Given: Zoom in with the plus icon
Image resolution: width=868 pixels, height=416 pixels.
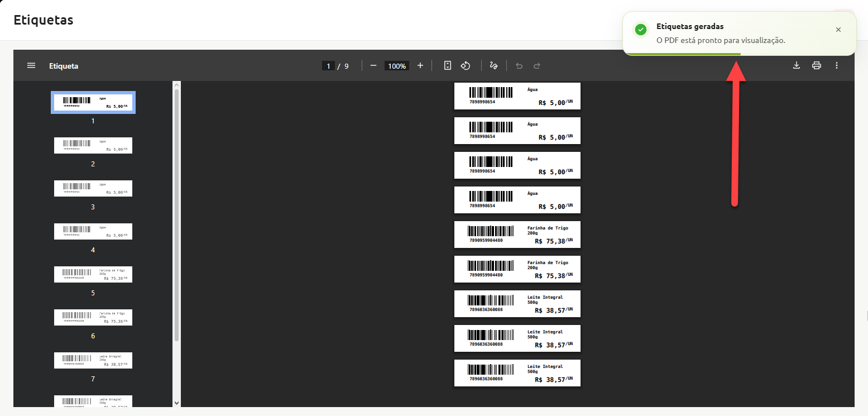Looking at the screenshot, I should click(x=420, y=66).
